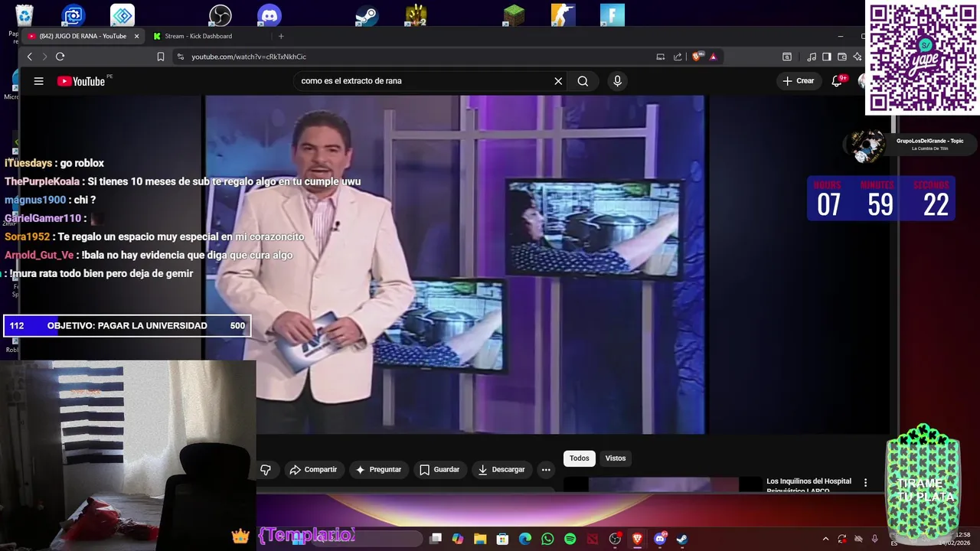Show hidden system tray icons chevron
980x551 pixels.
(825, 539)
